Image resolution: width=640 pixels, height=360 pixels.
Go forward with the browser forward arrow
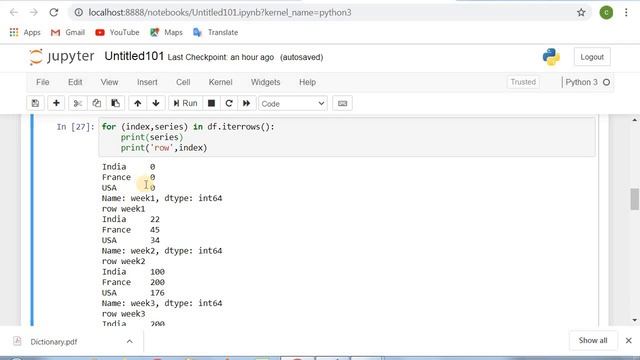pos(33,13)
